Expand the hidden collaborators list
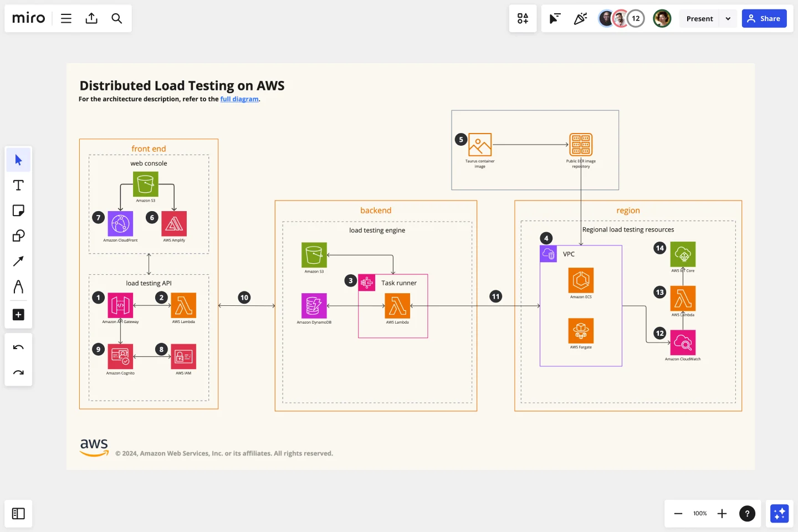 coord(636,18)
